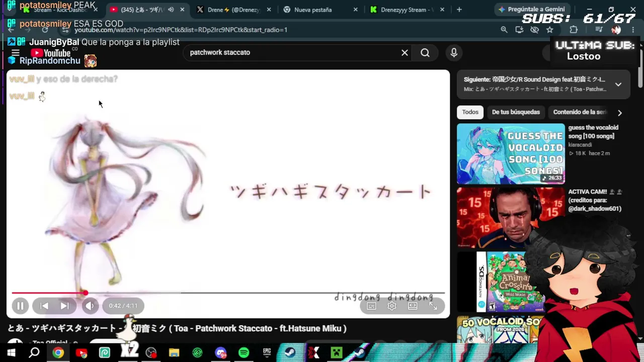The width and height of the screenshot is (644, 362).
Task: Open the PicsArt taskbar icon
Action: (x=105, y=352)
